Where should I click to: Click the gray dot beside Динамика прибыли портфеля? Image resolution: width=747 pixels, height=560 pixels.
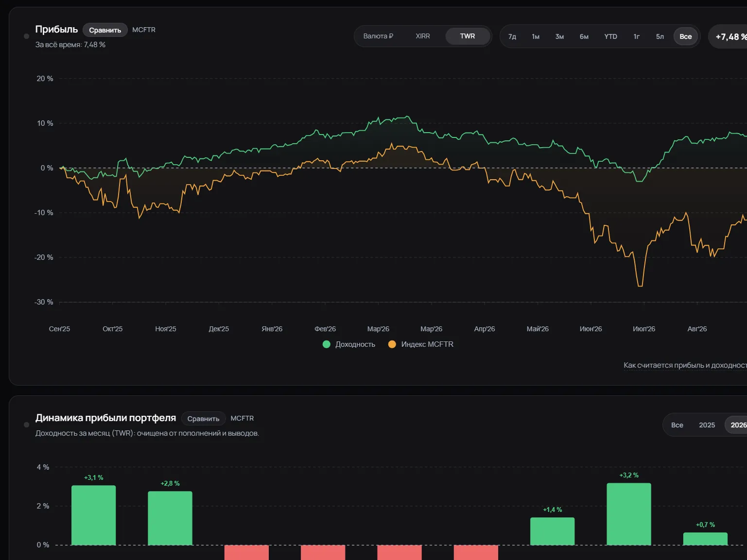(x=27, y=425)
